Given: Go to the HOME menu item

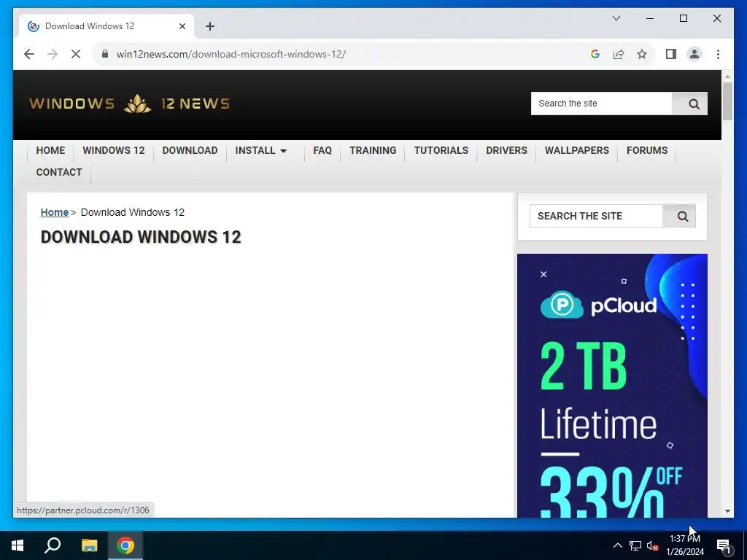Looking at the screenshot, I should pyautogui.click(x=50, y=150).
